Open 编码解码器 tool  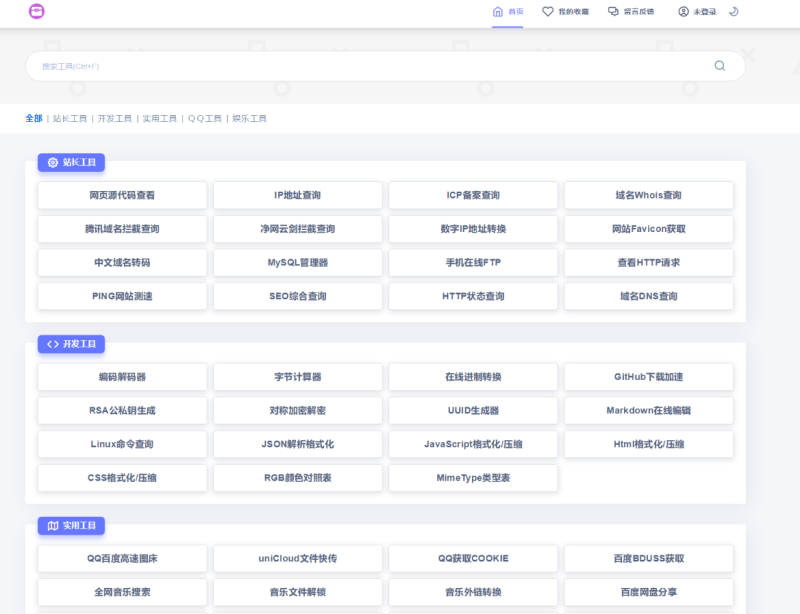[x=122, y=377]
